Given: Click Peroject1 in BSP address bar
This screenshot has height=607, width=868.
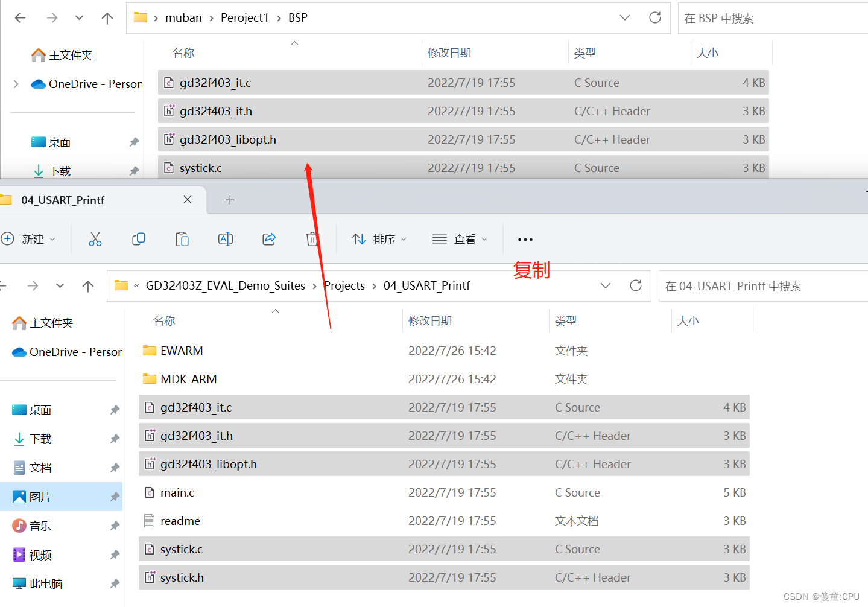Looking at the screenshot, I should click(x=245, y=17).
